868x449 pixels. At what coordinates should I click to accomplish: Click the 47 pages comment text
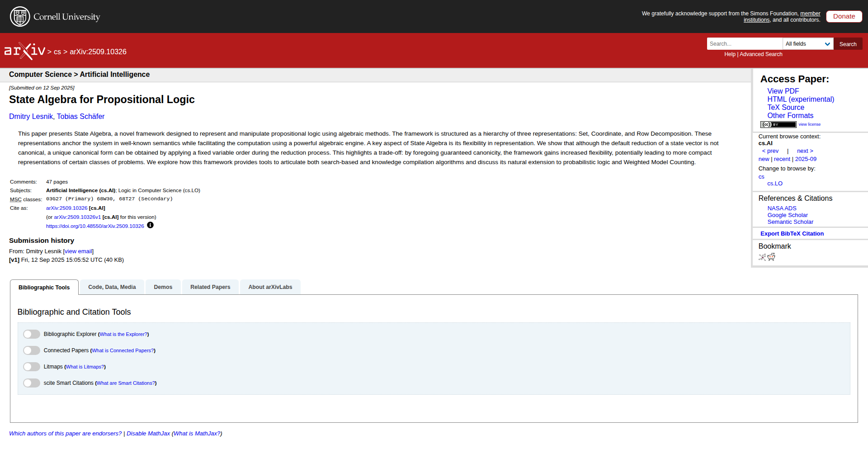[x=57, y=182]
